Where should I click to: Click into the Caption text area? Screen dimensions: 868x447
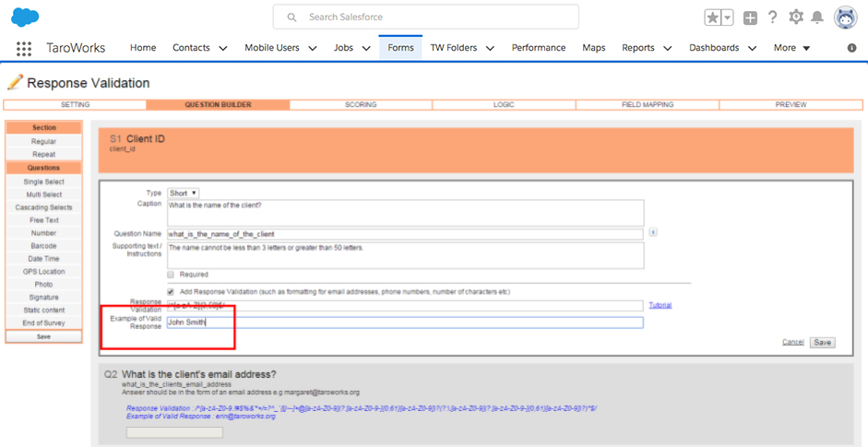point(406,213)
